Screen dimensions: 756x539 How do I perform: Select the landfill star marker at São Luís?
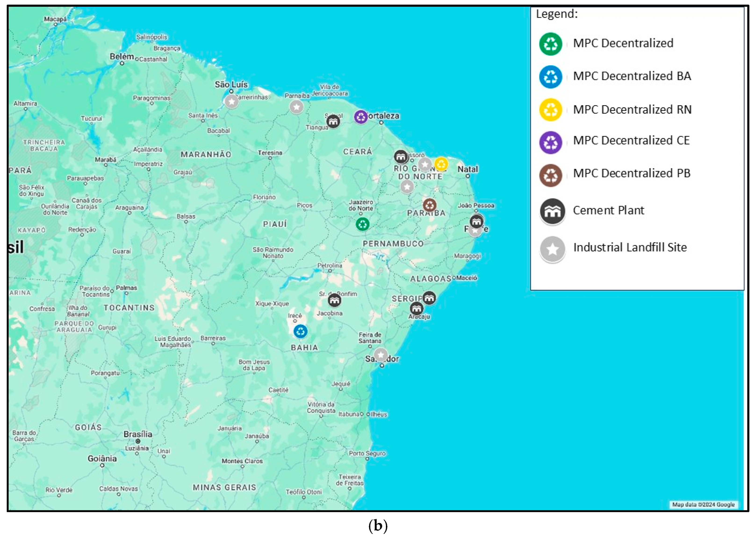coord(231,102)
